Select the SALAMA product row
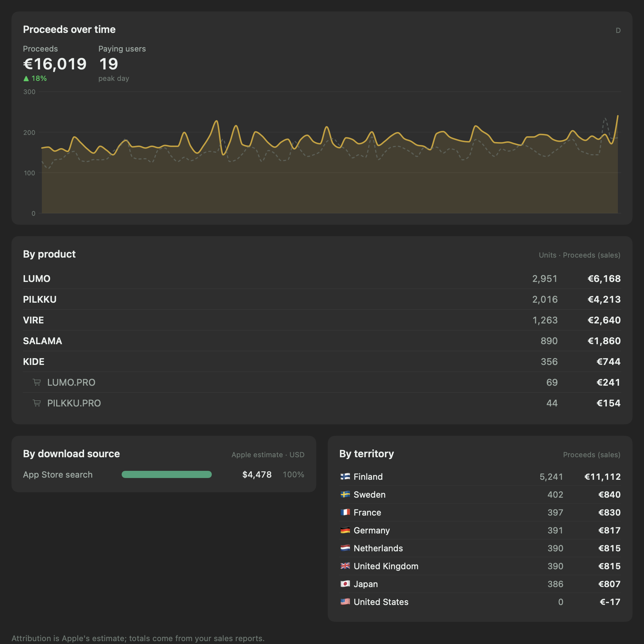Image resolution: width=644 pixels, height=644 pixels. 322,341
